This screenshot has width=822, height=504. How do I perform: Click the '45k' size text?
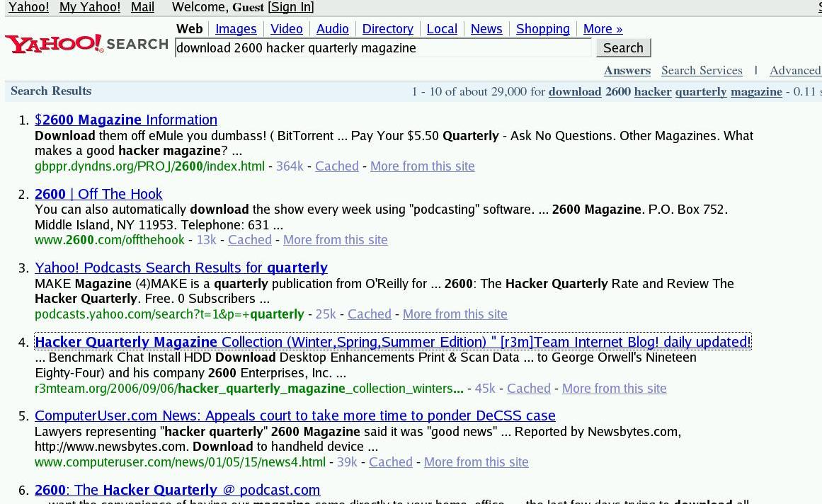pos(485,388)
